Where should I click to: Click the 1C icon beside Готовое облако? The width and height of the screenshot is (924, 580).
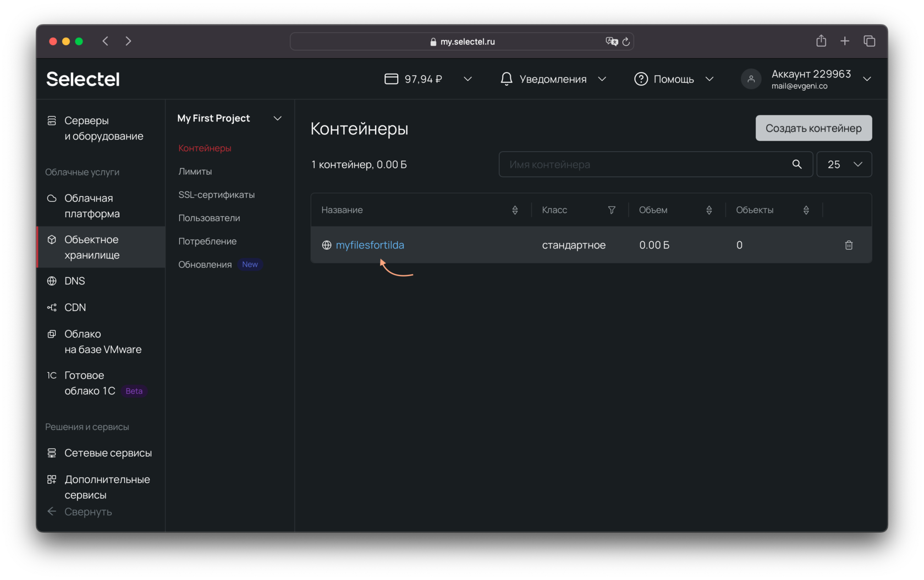click(52, 375)
